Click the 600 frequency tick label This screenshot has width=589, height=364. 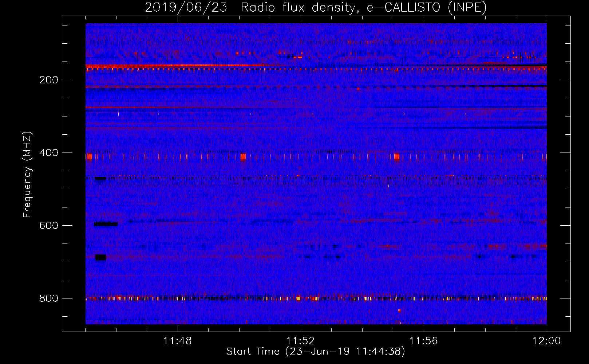(49, 226)
